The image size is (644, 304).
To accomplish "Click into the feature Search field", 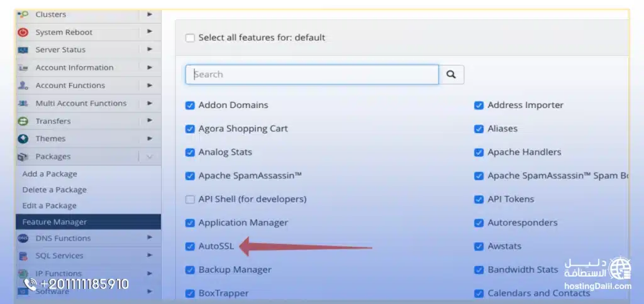I will click(x=311, y=74).
